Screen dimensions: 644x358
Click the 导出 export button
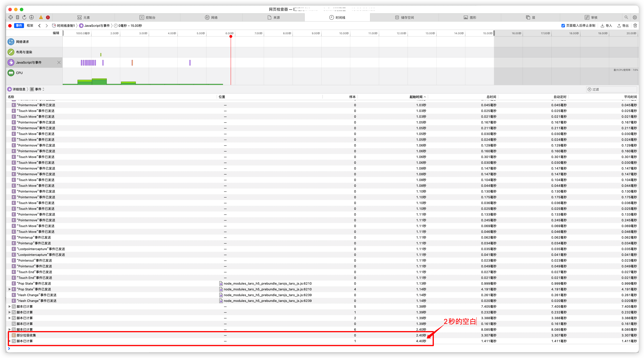pyautogui.click(x=623, y=25)
